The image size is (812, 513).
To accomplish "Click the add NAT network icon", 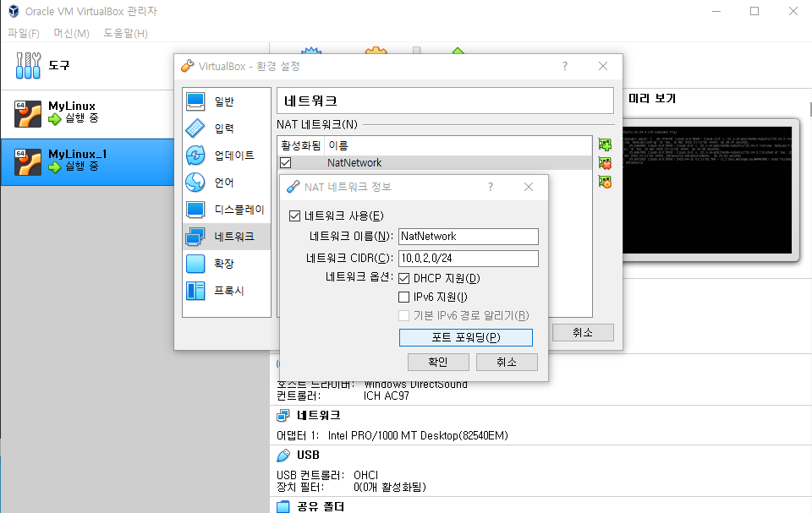I will tap(605, 145).
